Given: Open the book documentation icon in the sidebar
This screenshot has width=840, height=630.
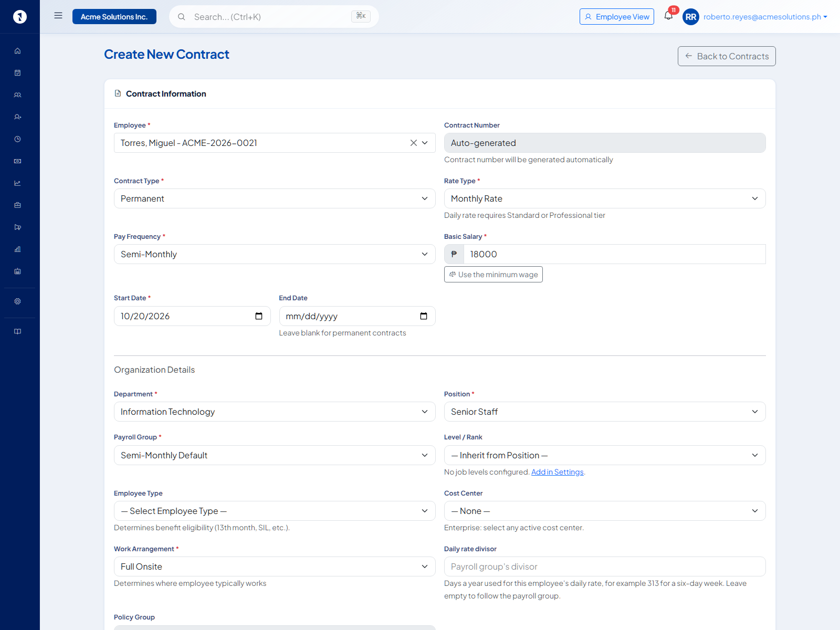Looking at the screenshot, I should tap(17, 331).
